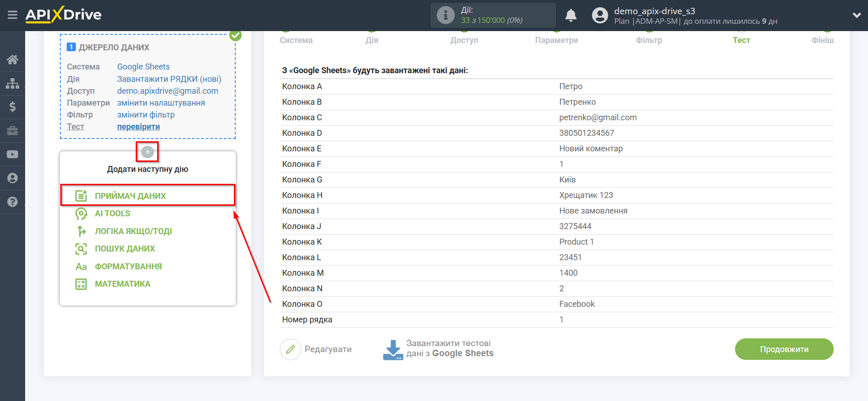This screenshot has height=401, width=868.
Task: Click the actions info icon
Action: [x=445, y=15]
